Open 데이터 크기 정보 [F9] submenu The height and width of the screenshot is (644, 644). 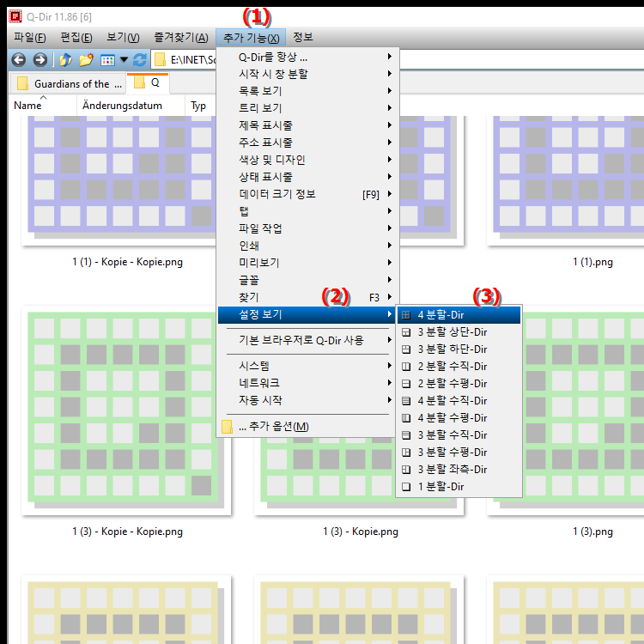tap(306, 194)
